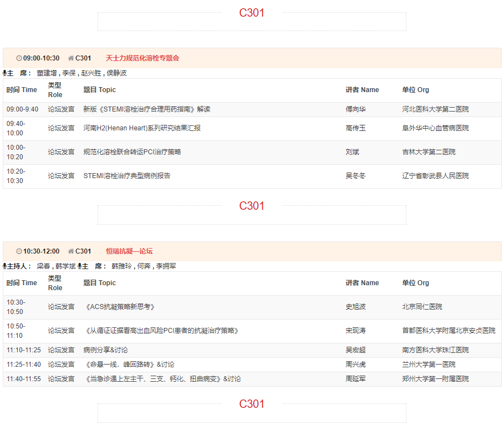Click organization 郑州大学第一附属医院
The height and width of the screenshot is (430, 504).
pyautogui.click(x=435, y=379)
